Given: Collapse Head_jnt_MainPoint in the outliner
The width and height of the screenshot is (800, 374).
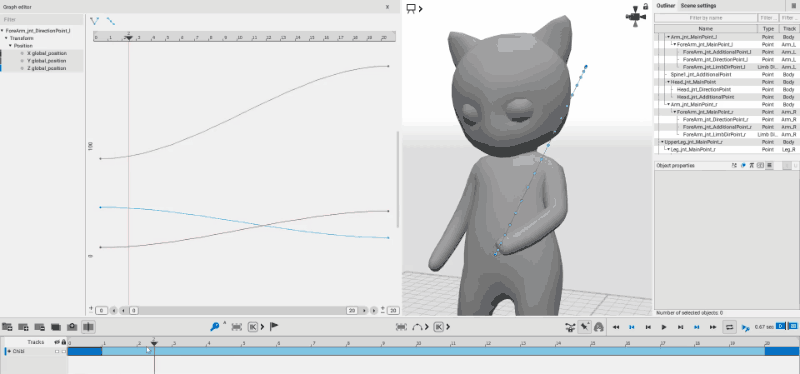Looking at the screenshot, I should tap(669, 82).
